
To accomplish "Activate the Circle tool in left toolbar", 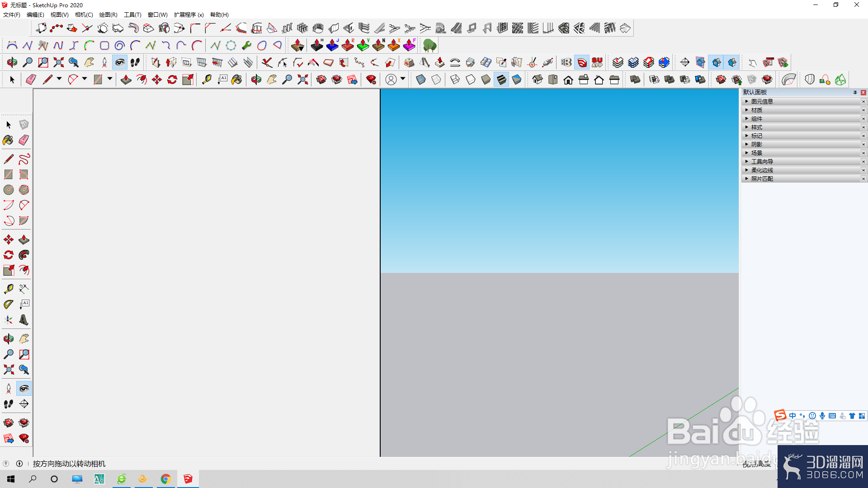I will click(x=9, y=190).
